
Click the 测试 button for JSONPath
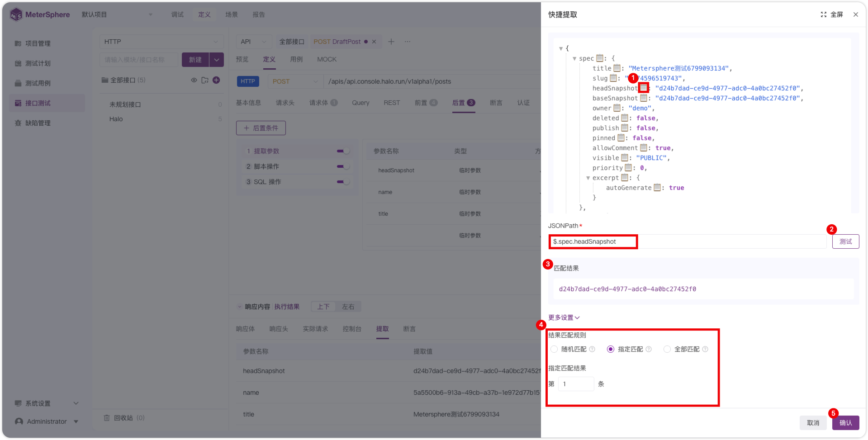point(845,241)
